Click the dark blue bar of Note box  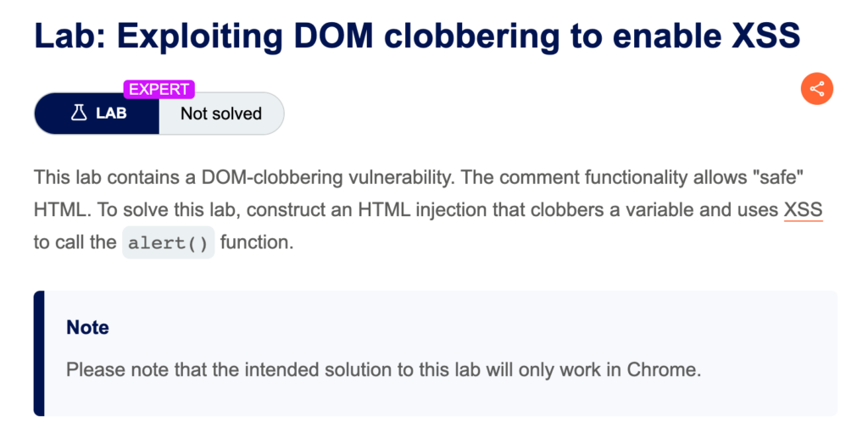point(39,353)
